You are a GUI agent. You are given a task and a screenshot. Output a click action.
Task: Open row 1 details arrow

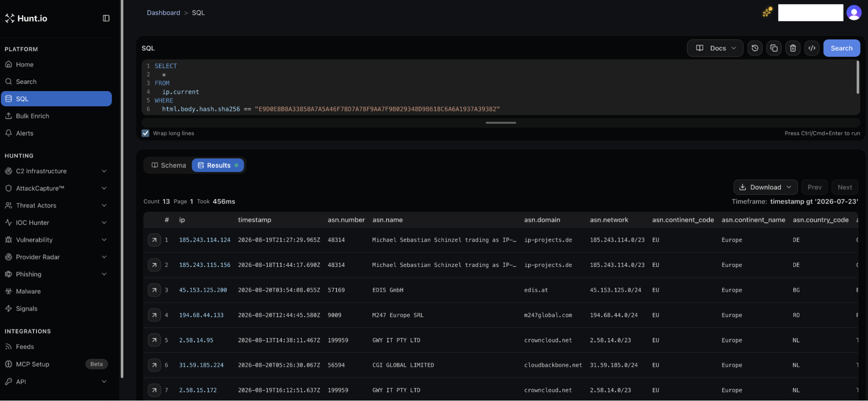click(154, 240)
